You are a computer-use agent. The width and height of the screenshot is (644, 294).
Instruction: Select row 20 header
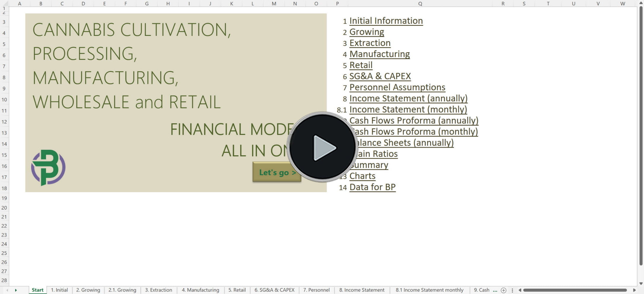click(4, 208)
